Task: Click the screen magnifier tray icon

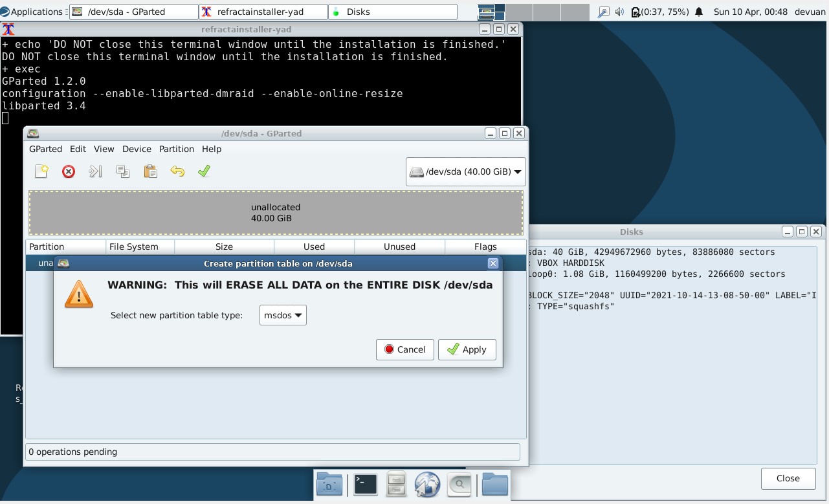Action: click(x=603, y=12)
